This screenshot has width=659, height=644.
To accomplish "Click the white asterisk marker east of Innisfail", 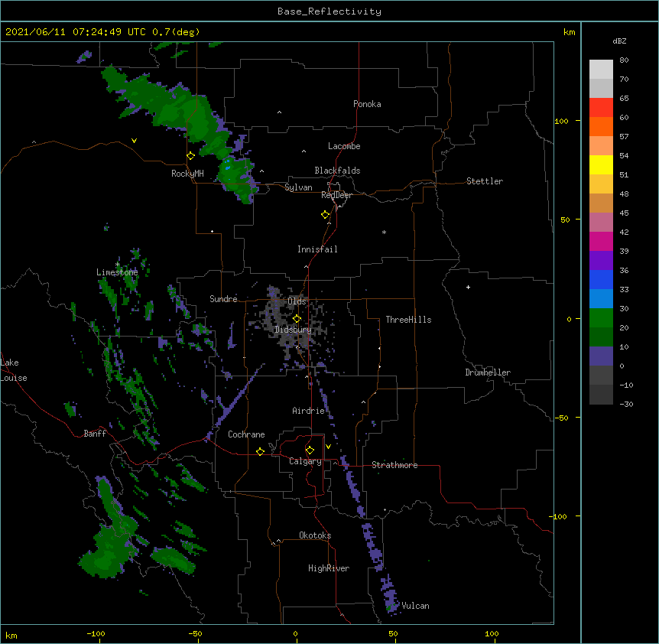I will [x=384, y=232].
